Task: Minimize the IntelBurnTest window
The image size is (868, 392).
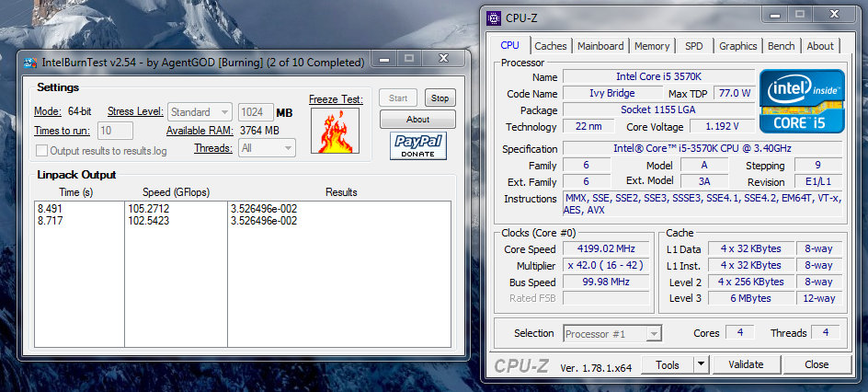Action: pos(384,59)
